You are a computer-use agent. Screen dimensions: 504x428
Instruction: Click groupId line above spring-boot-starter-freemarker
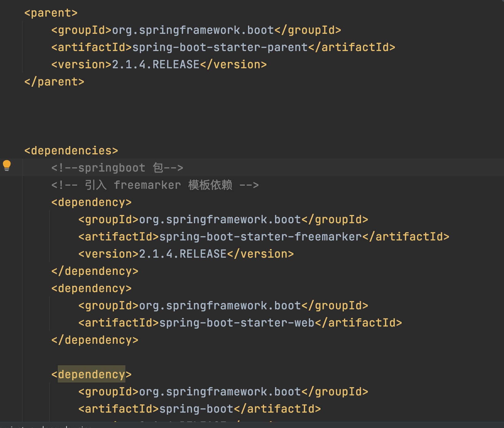[x=223, y=220]
